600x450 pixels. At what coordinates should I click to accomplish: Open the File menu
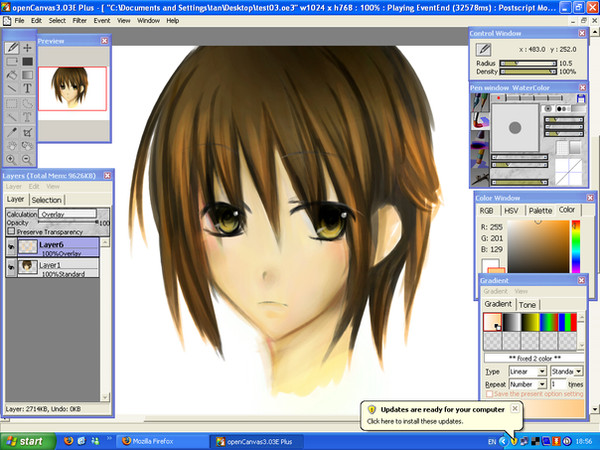coord(19,21)
